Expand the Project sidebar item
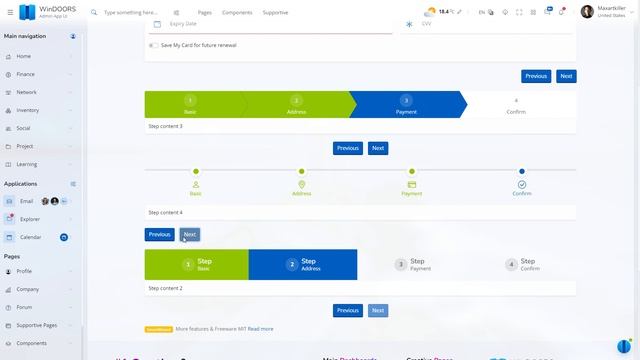The height and width of the screenshot is (360, 640). click(40, 146)
